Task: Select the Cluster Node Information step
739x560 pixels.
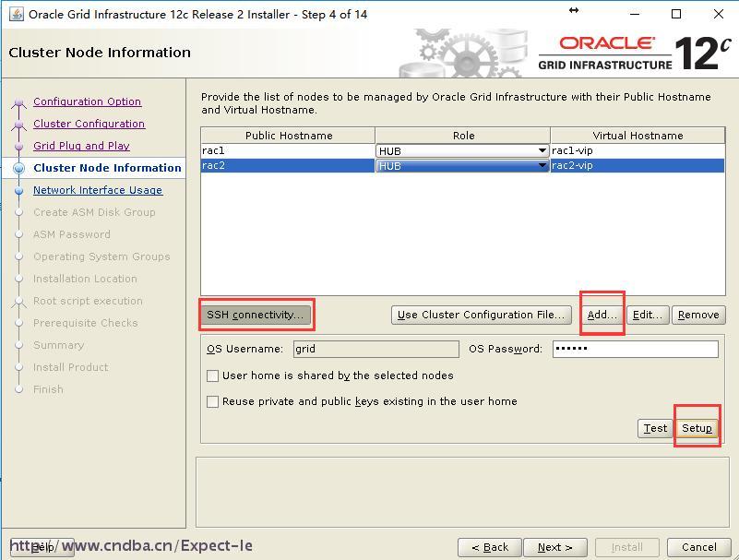Action: tap(107, 168)
